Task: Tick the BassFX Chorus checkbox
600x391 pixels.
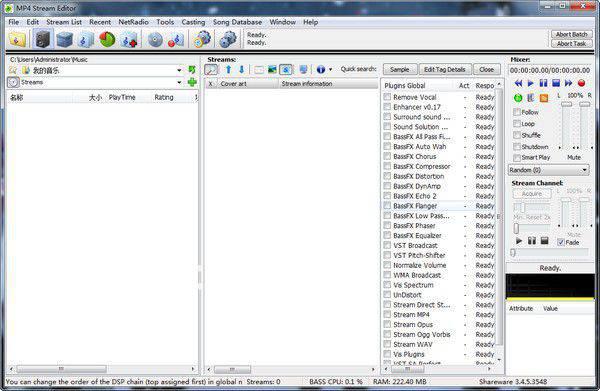Action: [x=387, y=156]
